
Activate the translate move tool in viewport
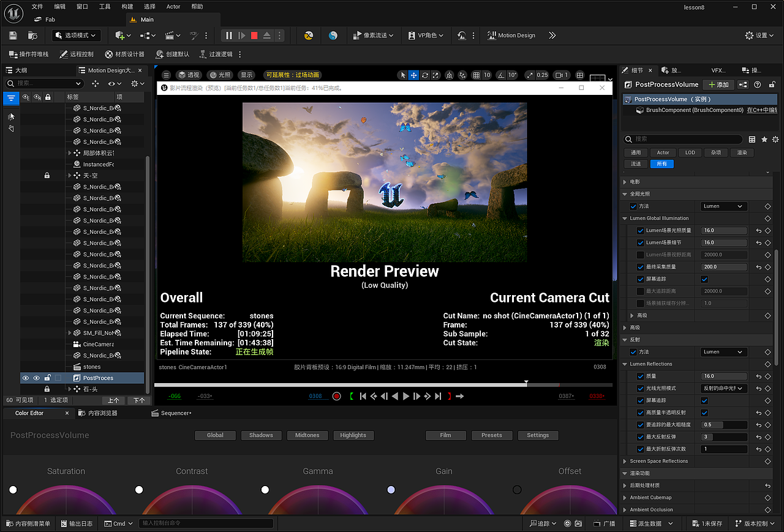tap(413, 75)
